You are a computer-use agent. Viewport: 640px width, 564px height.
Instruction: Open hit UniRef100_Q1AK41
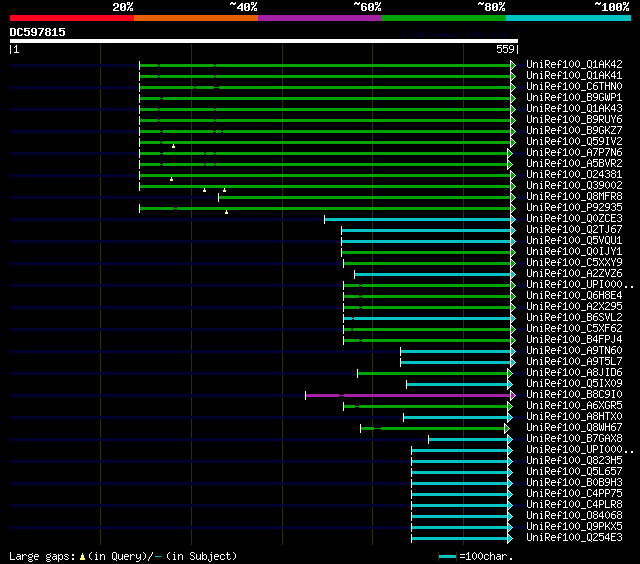pyautogui.click(x=574, y=75)
